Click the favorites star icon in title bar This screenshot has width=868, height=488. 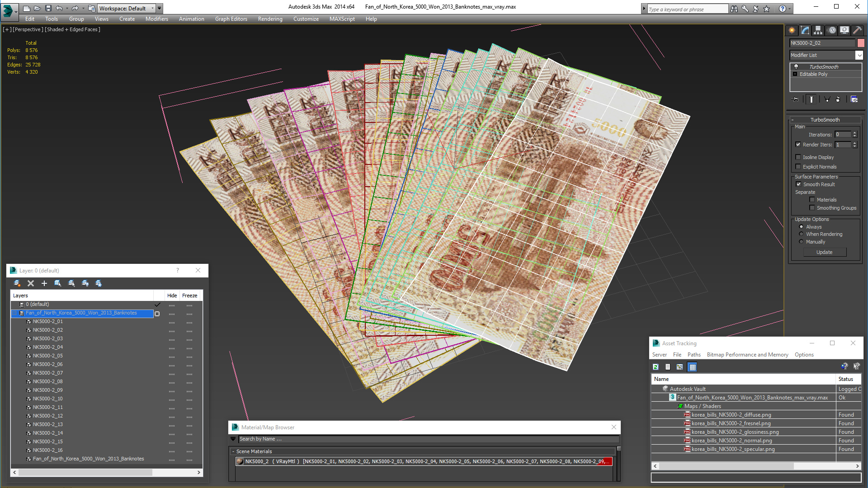767,9
